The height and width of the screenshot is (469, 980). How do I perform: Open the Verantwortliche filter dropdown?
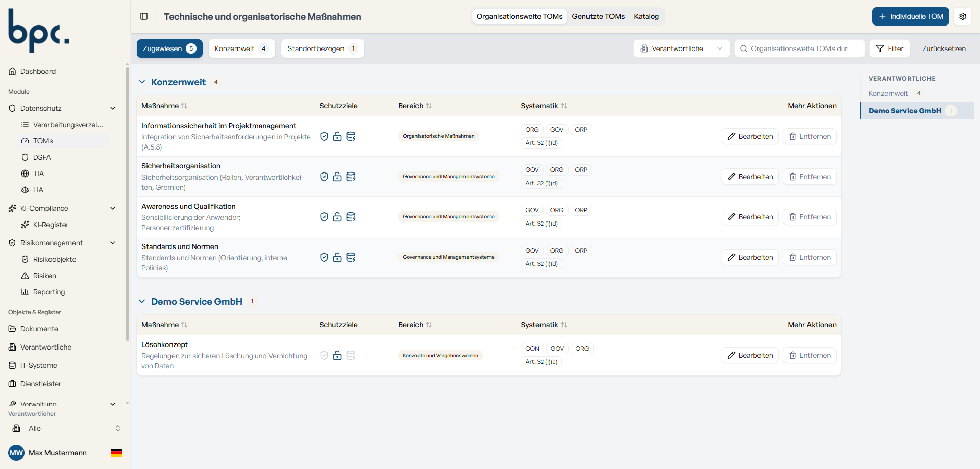click(681, 48)
